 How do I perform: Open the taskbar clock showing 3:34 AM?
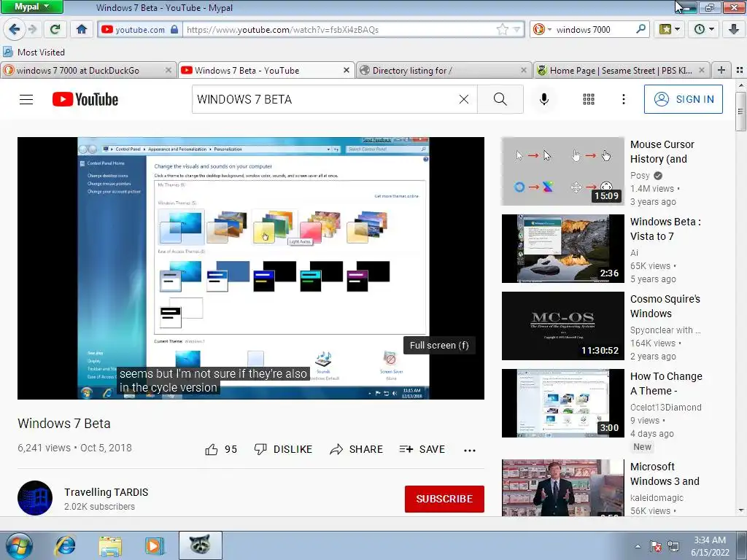click(x=710, y=546)
